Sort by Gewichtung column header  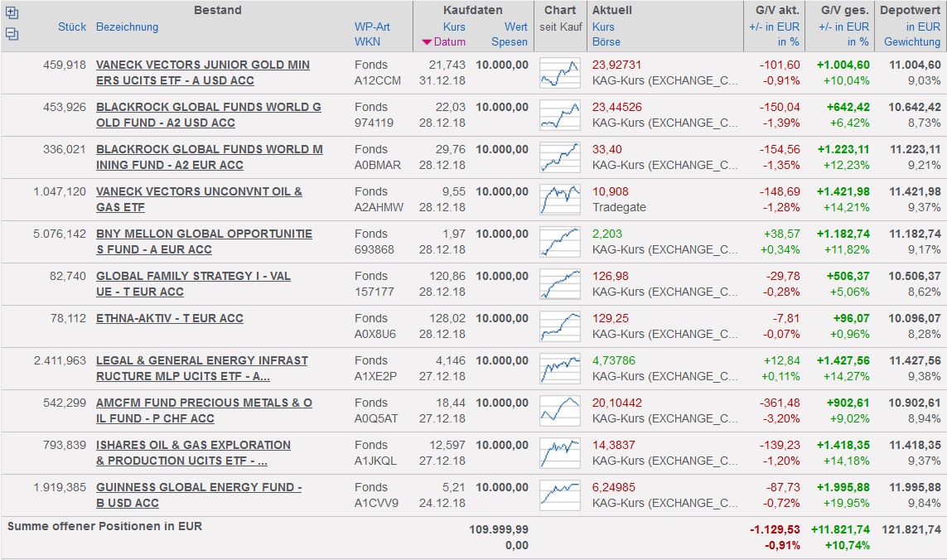click(x=912, y=41)
